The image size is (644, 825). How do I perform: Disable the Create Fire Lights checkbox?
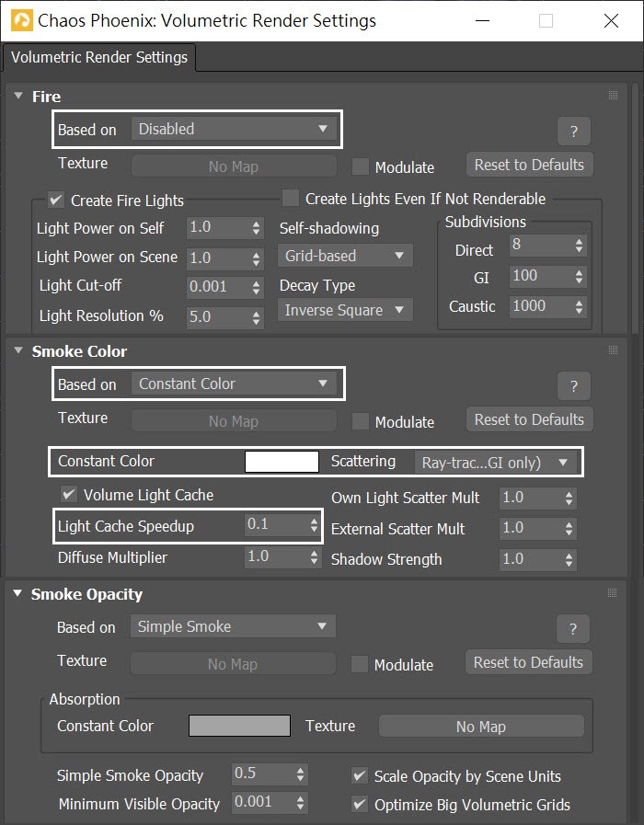[56, 200]
